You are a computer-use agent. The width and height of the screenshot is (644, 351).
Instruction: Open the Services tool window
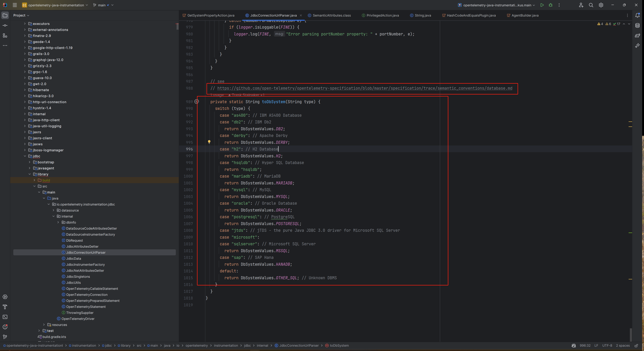[x=5, y=297]
